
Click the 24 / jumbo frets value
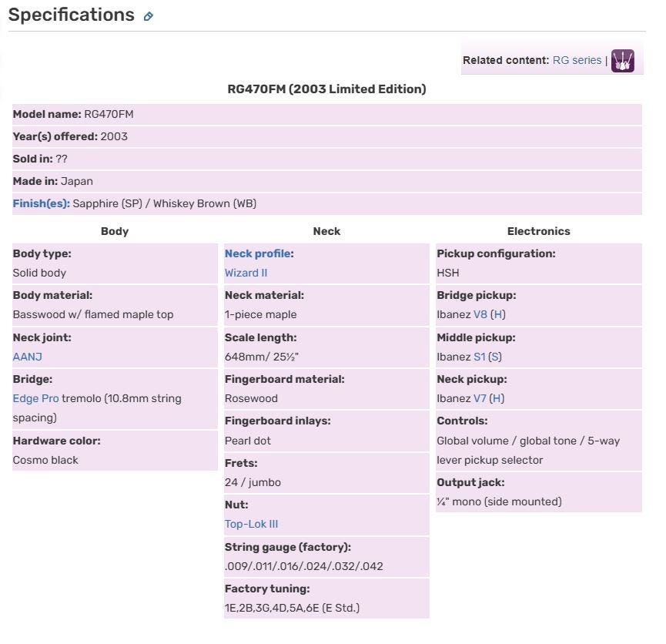pos(253,482)
